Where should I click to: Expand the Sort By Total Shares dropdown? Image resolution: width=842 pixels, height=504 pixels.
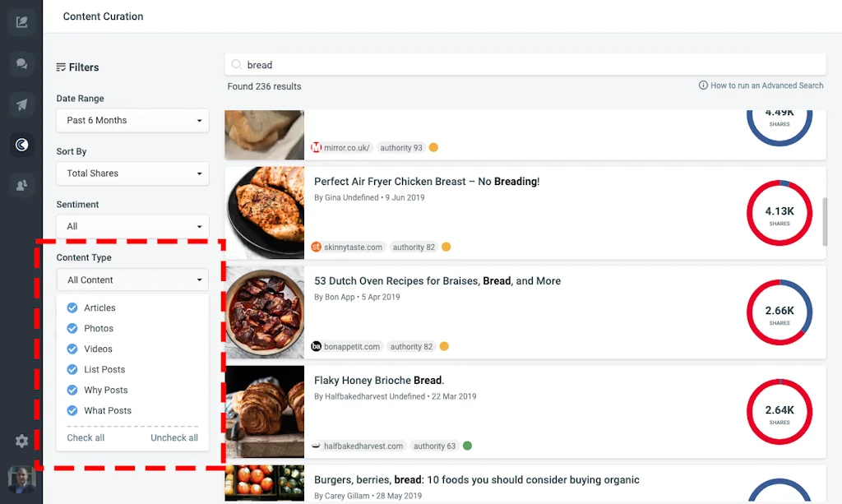pyautogui.click(x=132, y=173)
